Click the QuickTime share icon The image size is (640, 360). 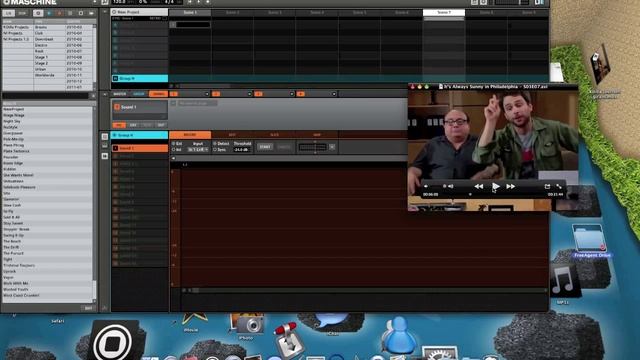[547, 187]
